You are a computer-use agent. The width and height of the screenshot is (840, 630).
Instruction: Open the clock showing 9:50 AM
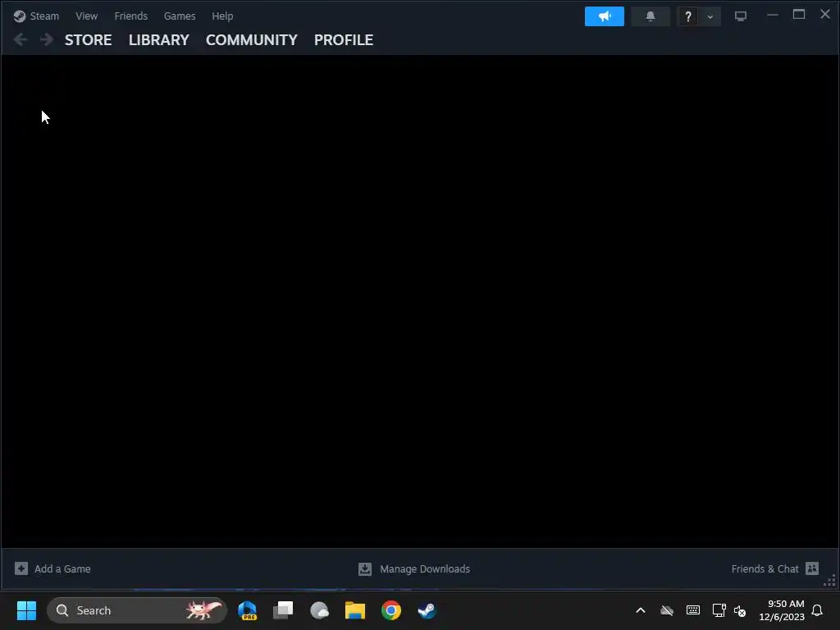[782, 610]
